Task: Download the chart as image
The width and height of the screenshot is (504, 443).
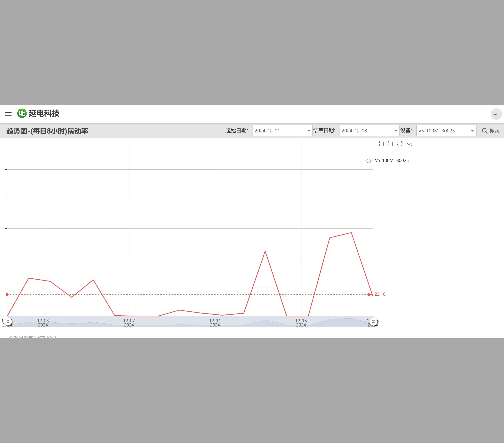Action: click(409, 144)
